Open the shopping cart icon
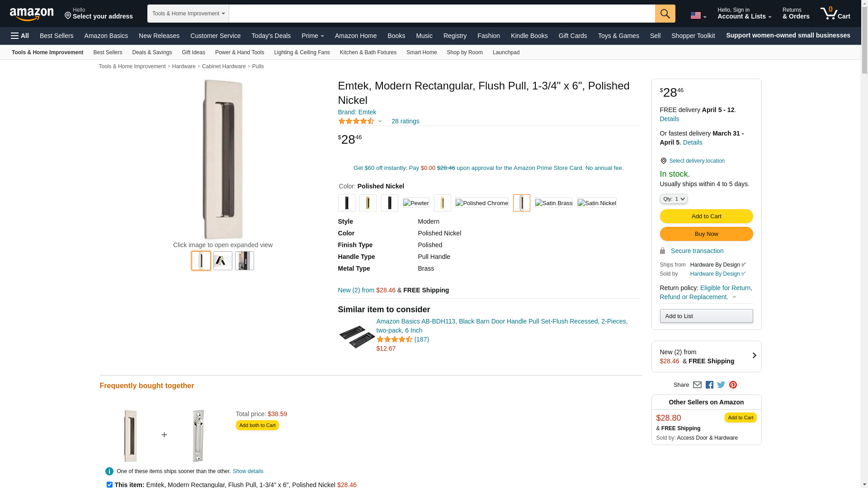This screenshot has height=488, width=868. click(835, 14)
